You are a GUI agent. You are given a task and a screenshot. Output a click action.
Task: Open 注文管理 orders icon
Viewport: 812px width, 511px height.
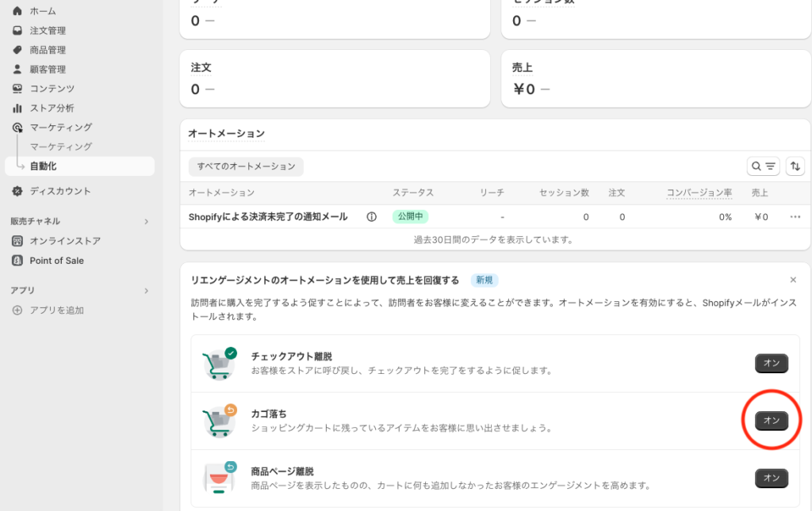17,30
